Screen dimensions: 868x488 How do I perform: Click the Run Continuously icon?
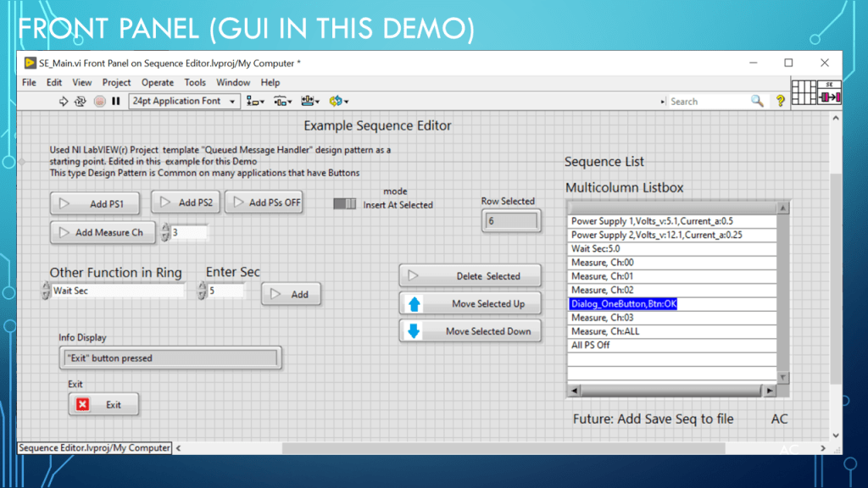(81, 101)
